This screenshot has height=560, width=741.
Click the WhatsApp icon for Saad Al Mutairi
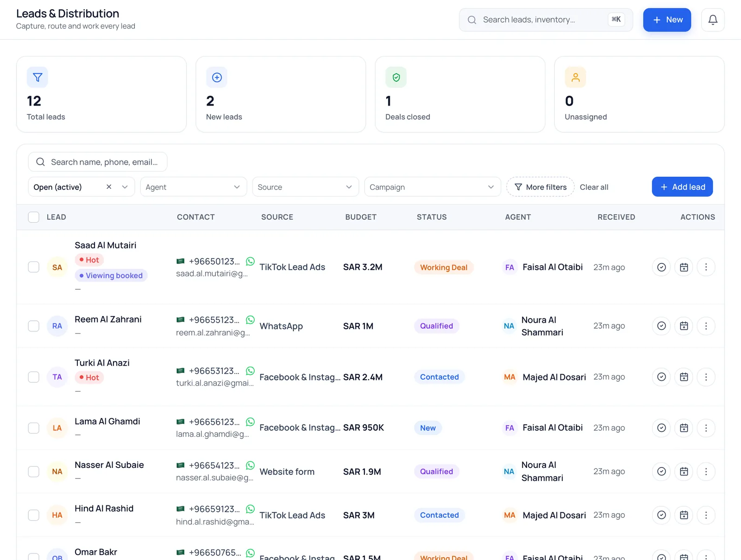(250, 261)
